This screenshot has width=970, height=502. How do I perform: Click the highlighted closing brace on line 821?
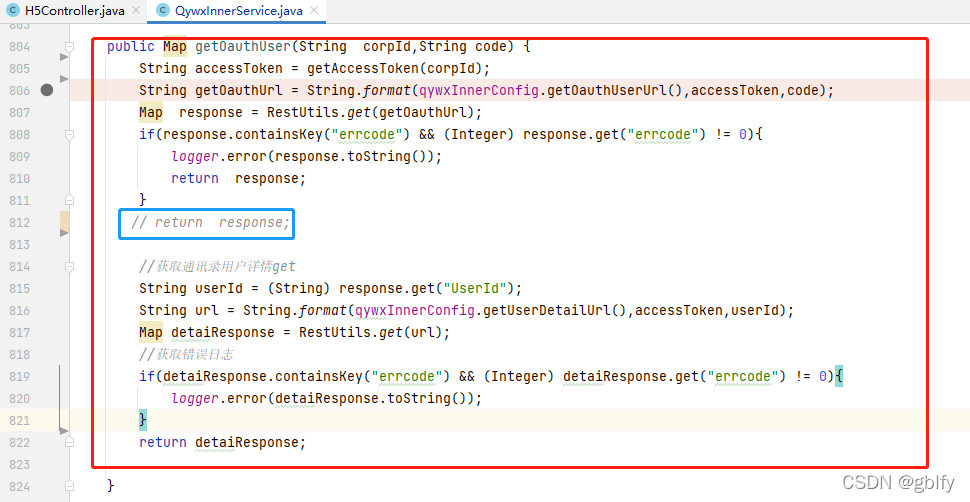click(143, 420)
